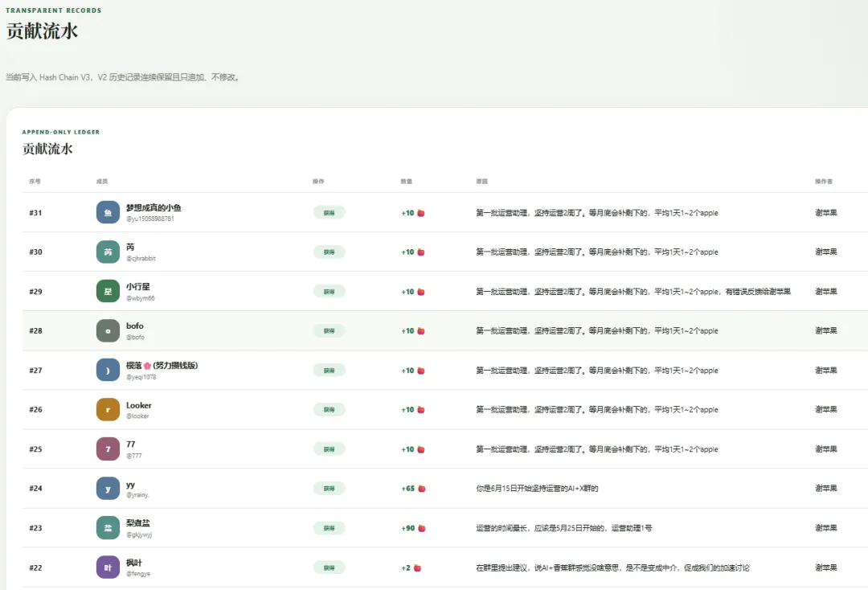Viewport: 868px width, 590px height.
Task: Open 枫叶's purple avatar icon
Action: [x=108, y=567]
